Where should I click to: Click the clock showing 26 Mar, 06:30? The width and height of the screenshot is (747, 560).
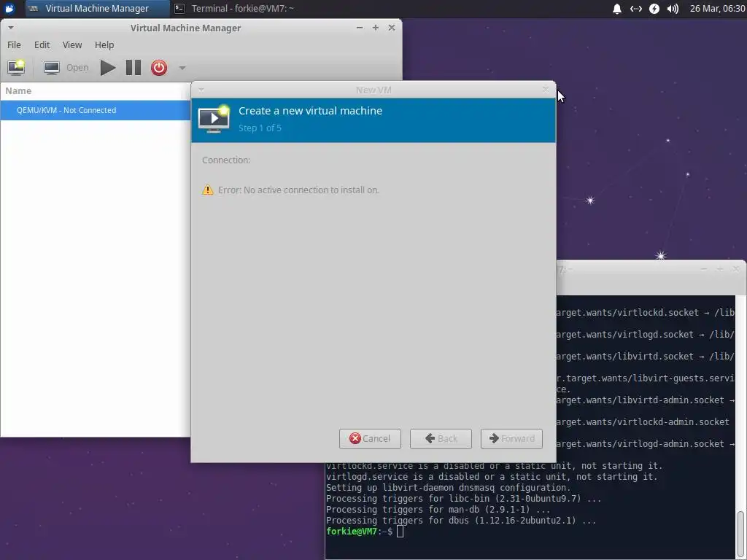tap(718, 9)
